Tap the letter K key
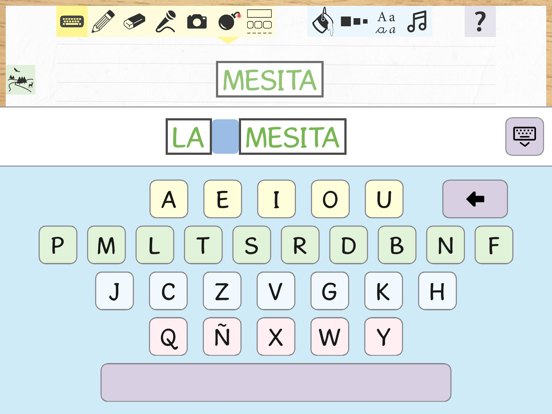 (x=384, y=291)
